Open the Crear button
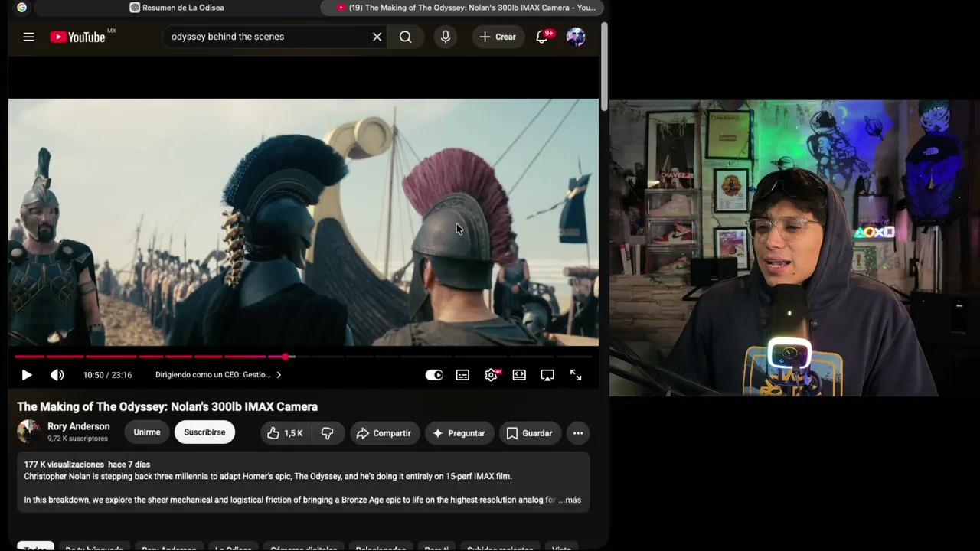Image resolution: width=980 pixels, height=551 pixels. 498,37
